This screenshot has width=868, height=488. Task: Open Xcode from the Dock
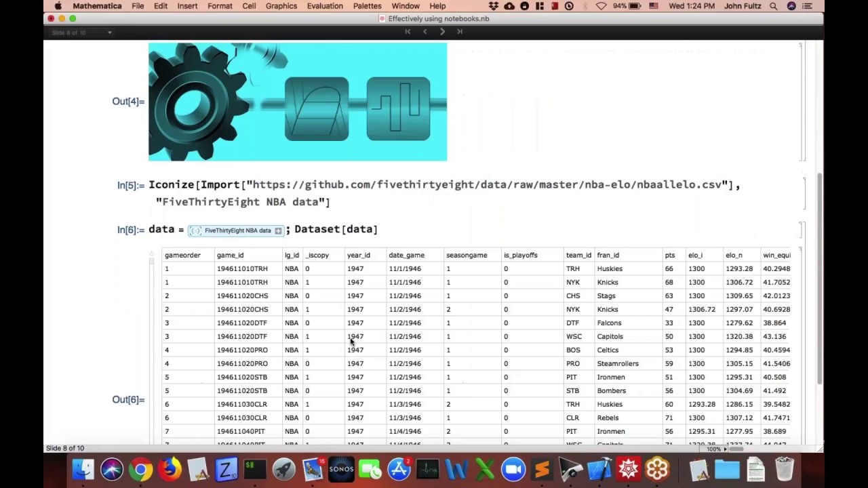click(x=599, y=469)
